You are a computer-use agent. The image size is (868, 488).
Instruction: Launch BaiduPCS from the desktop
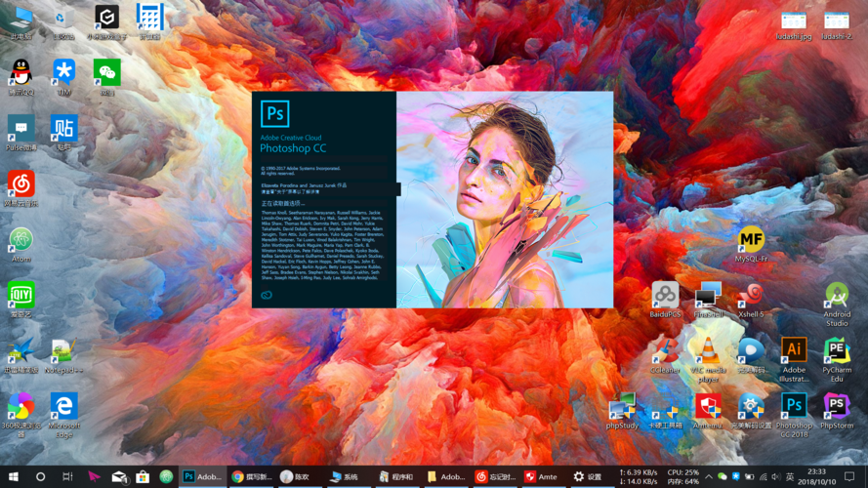coord(665,300)
